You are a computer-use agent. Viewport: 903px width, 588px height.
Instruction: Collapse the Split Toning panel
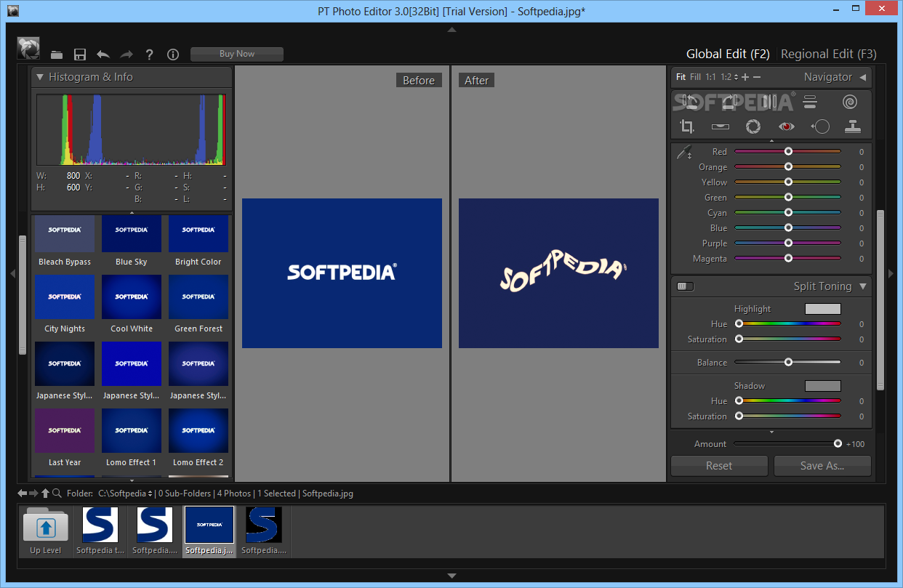click(863, 286)
